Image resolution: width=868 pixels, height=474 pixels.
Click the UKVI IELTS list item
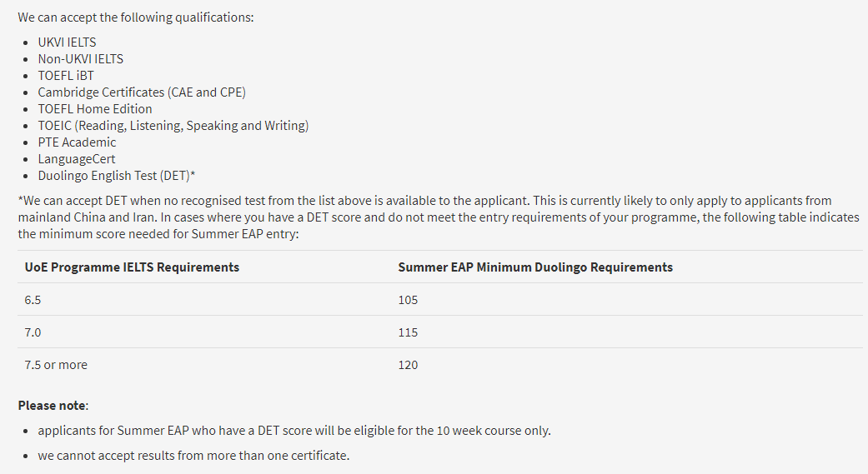pos(67,42)
